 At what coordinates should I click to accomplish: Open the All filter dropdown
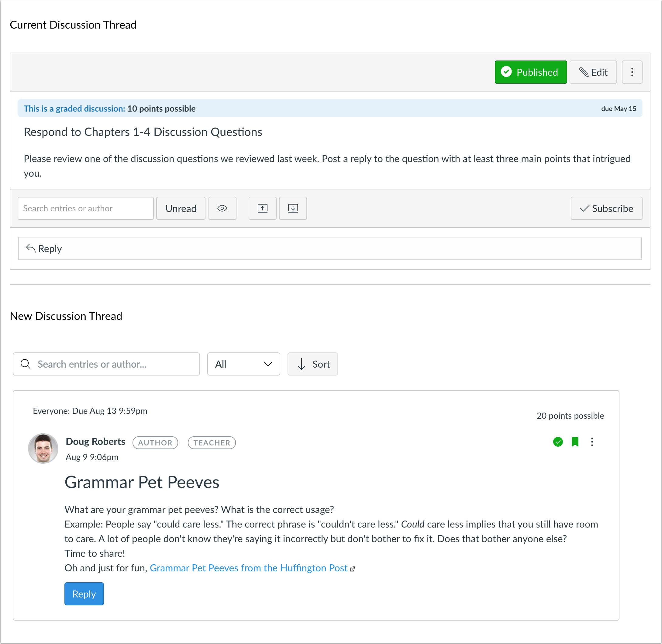(x=243, y=364)
